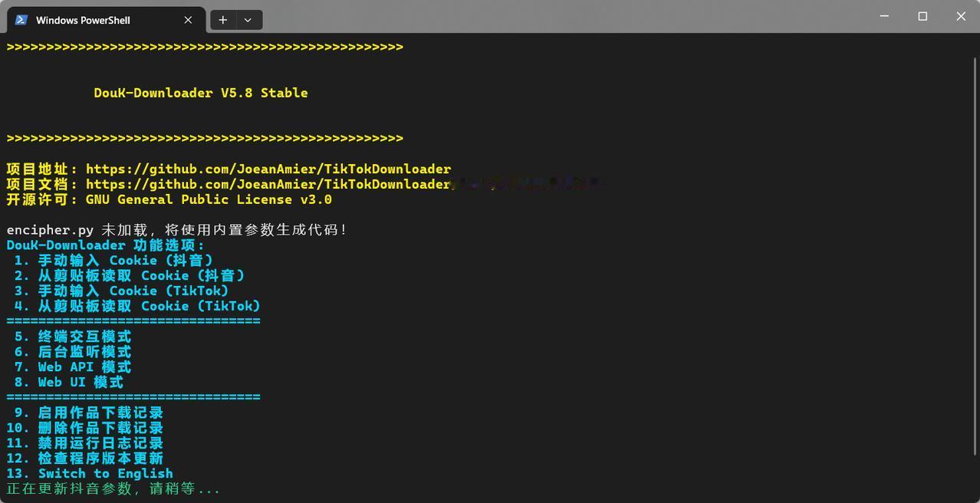
Task: Click the 正在更新抖音参数 status line
Action: (113, 488)
